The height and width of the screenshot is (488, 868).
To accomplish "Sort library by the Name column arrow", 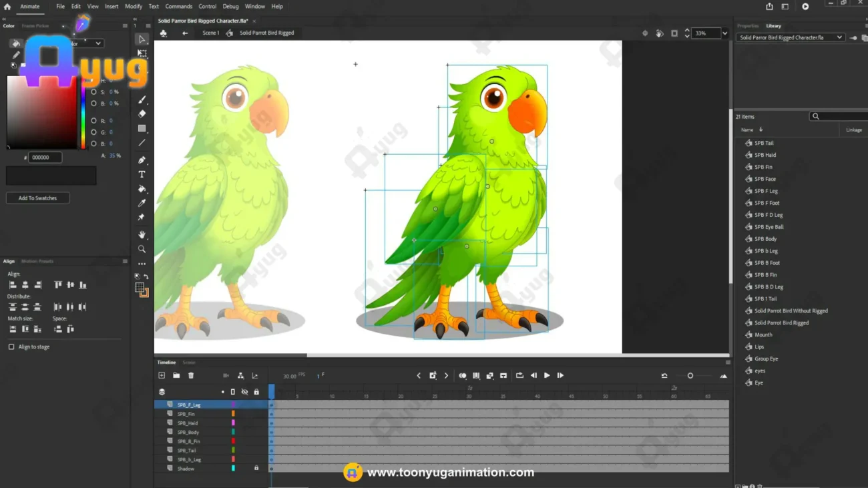I will [x=761, y=130].
